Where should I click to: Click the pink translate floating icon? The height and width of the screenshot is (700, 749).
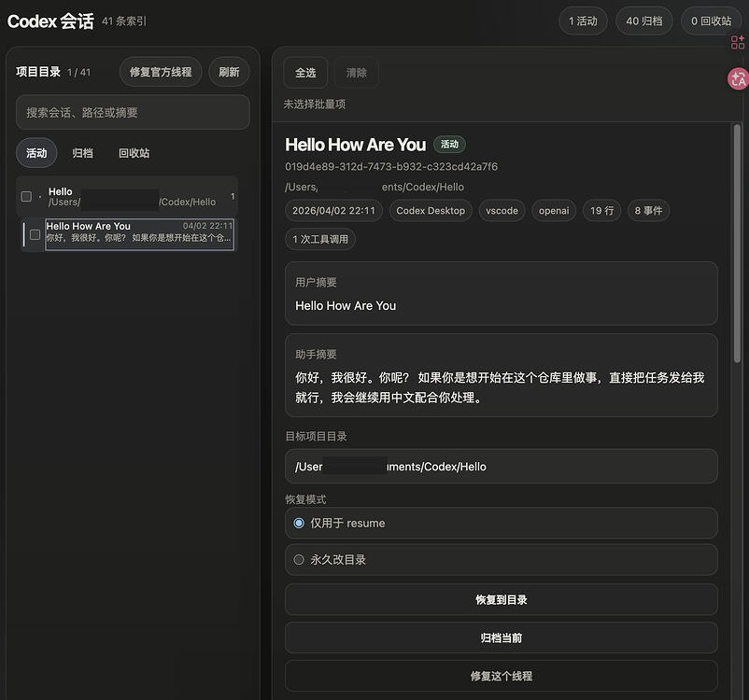point(739,78)
